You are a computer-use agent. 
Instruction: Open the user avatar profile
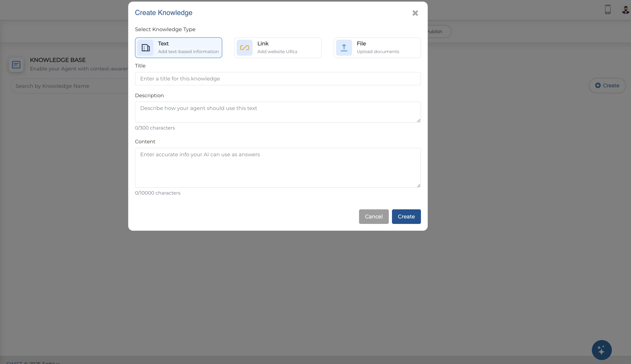[x=625, y=10]
